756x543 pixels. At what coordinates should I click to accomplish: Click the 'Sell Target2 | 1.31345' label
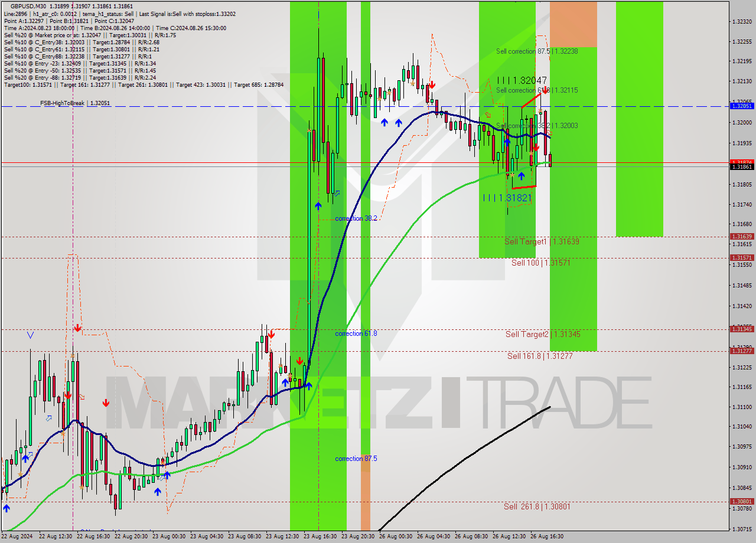point(543,334)
